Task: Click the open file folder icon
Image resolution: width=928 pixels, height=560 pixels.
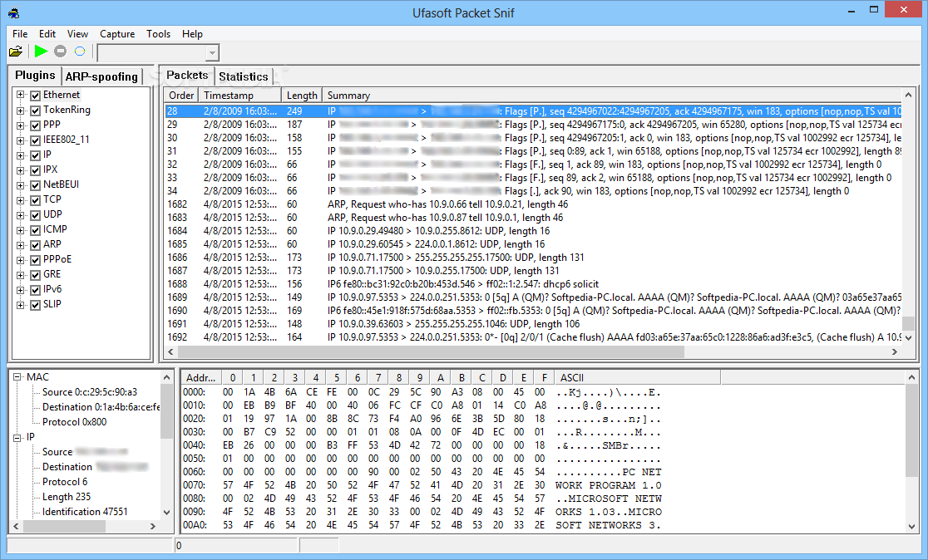Action: (16, 52)
